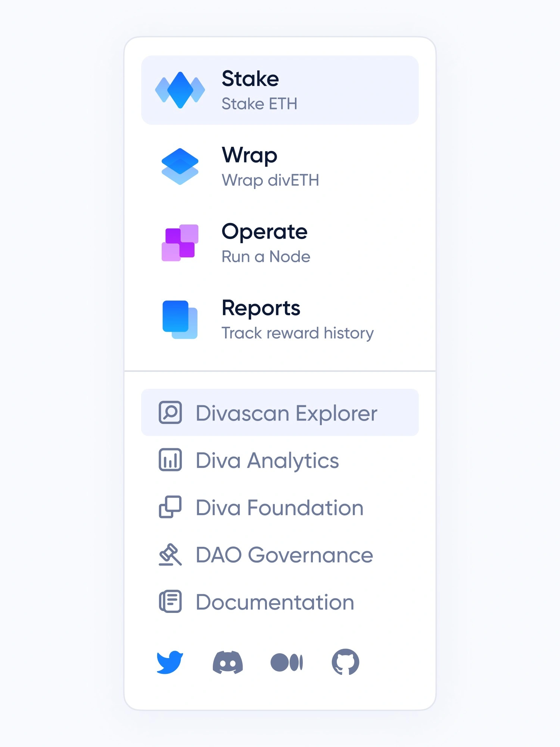
Task: Open the Documentation link
Action: point(275,602)
